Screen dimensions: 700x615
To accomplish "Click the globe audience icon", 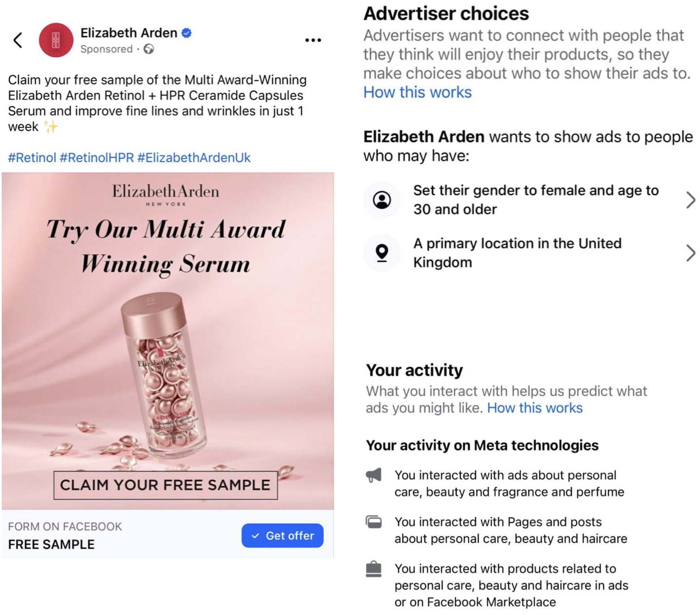I will click(x=149, y=49).
